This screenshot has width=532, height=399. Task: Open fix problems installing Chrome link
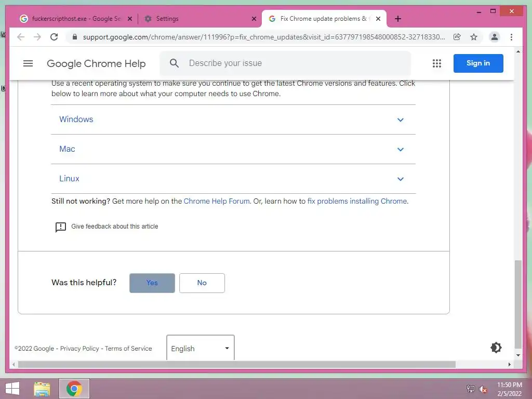click(357, 201)
